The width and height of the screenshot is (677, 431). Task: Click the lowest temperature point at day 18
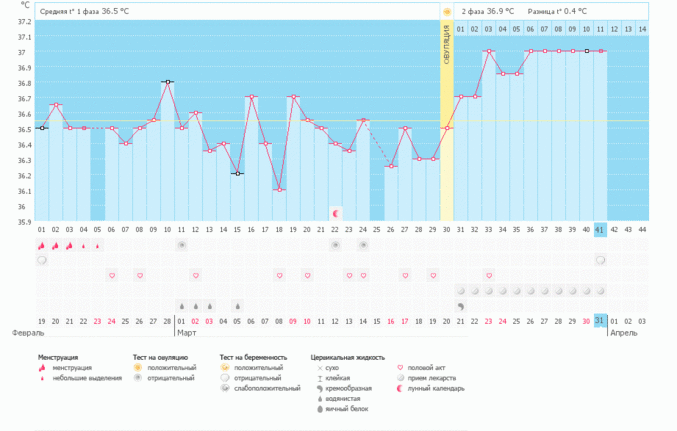(x=279, y=190)
